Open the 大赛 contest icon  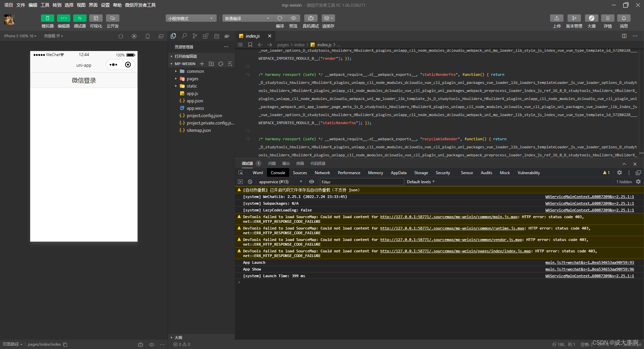[x=591, y=18]
